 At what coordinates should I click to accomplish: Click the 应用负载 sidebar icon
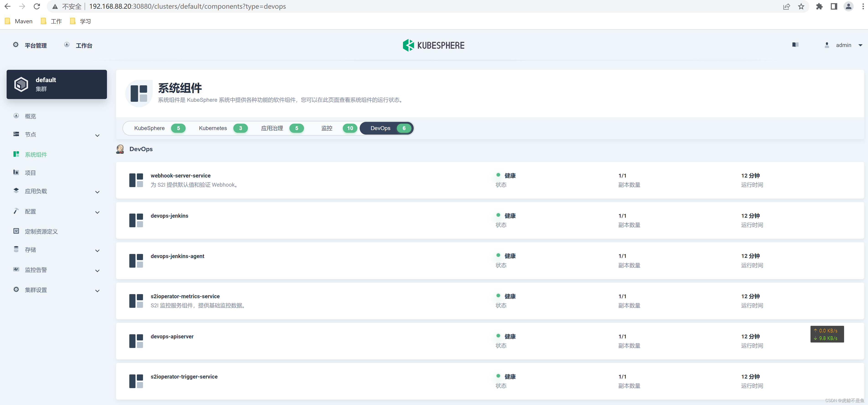tap(16, 190)
